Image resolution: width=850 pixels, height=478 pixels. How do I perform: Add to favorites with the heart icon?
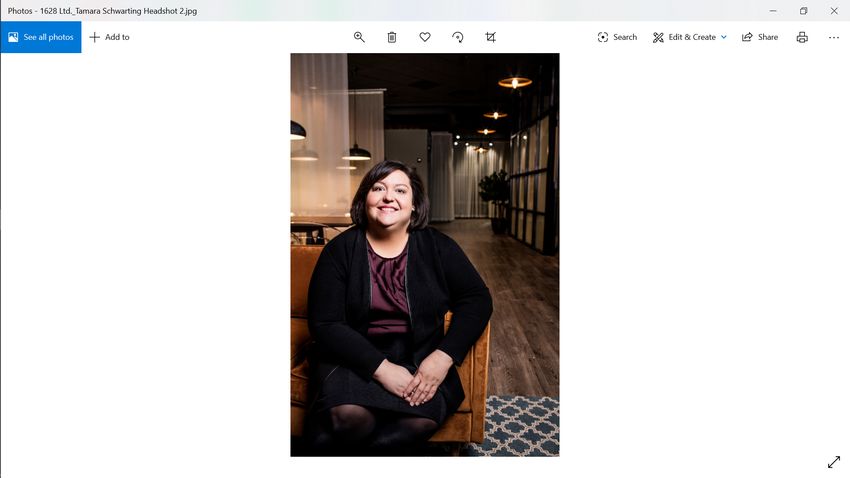[425, 37]
